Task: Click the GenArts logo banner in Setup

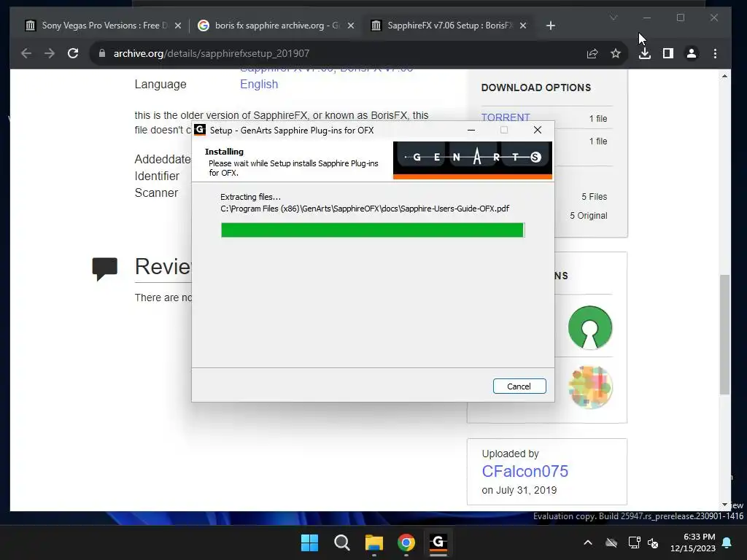Action: pyautogui.click(x=473, y=160)
